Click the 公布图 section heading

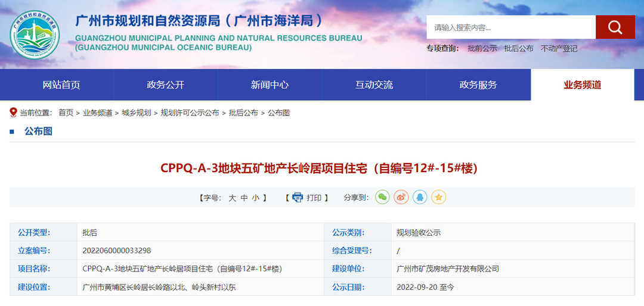coord(38,131)
